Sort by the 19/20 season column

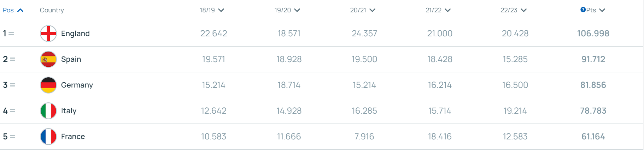click(x=287, y=10)
